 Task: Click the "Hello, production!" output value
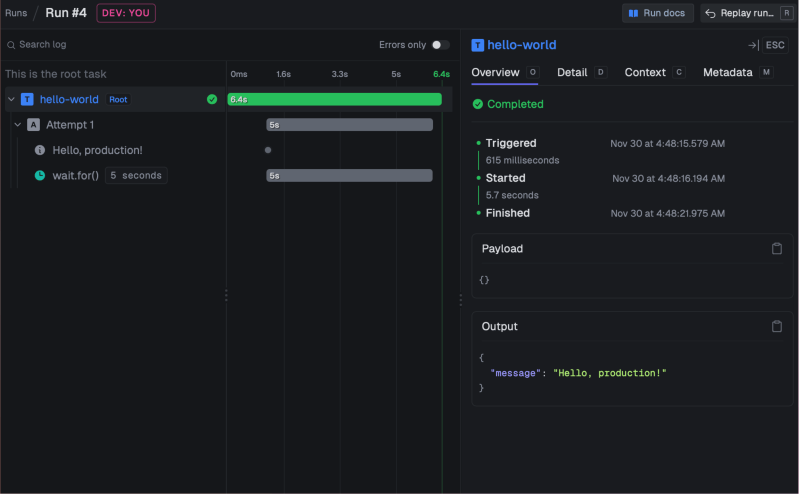point(609,373)
